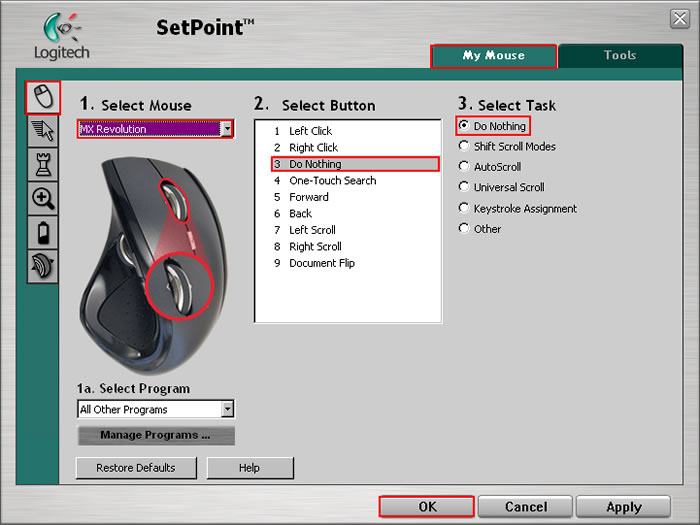Open the zoom magnifier settings icon
Screen dimensions: 700x525
43,199
